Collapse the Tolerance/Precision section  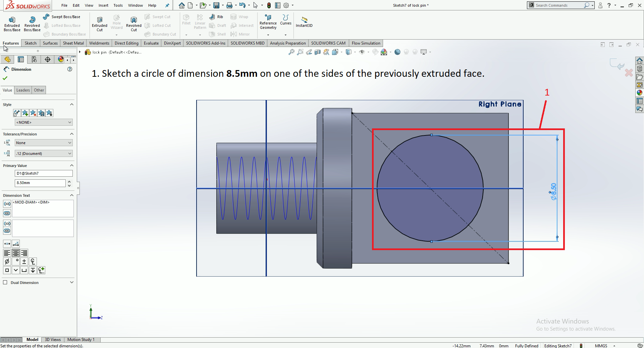tap(71, 134)
